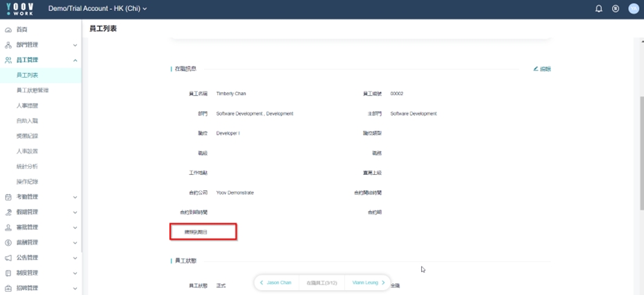
Task: Select 員工列表 in the sidebar
Action: (28, 75)
